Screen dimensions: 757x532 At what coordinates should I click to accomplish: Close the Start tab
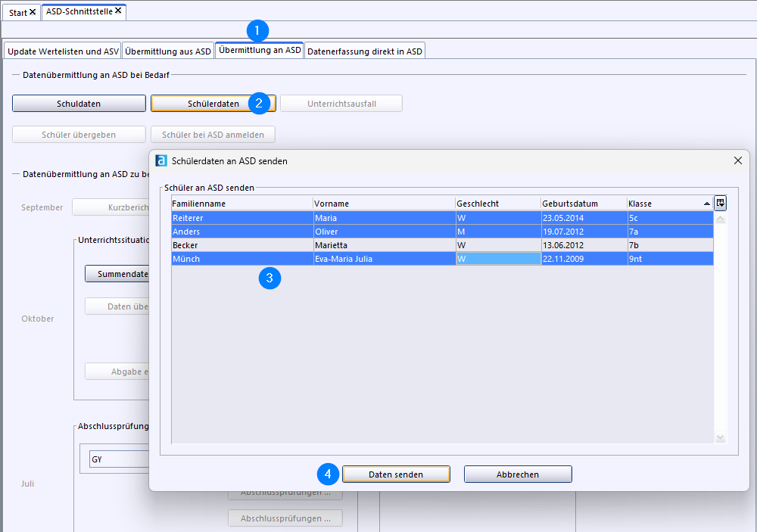click(33, 12)
